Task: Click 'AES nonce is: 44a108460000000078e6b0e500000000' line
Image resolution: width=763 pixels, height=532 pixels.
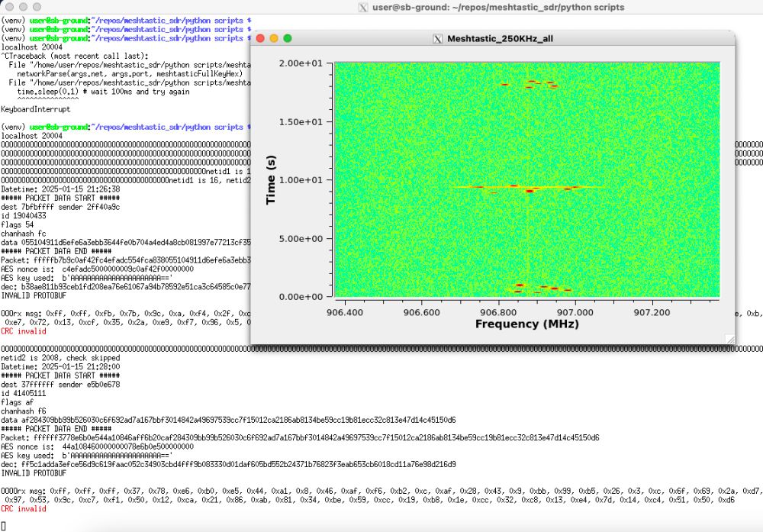Action: [x=98, y=447]
